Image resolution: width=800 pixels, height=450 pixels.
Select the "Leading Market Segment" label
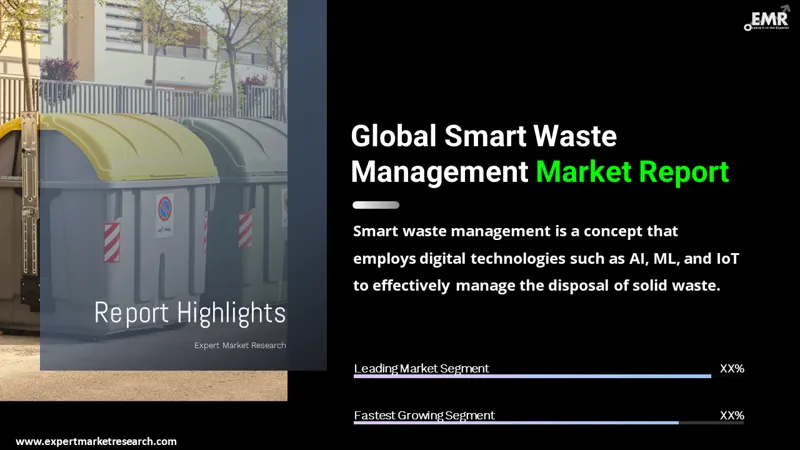click(421, 368)
